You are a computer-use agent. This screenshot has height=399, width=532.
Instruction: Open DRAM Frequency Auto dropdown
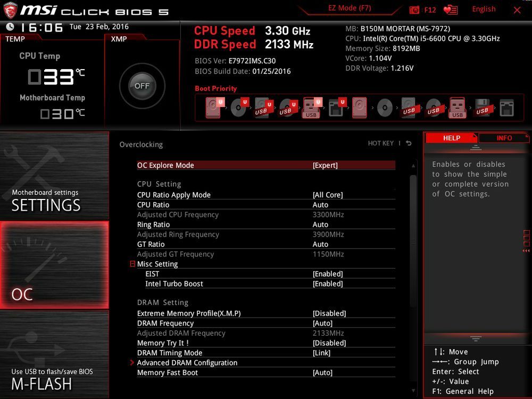pyautogui.click(x=322, y=323)
